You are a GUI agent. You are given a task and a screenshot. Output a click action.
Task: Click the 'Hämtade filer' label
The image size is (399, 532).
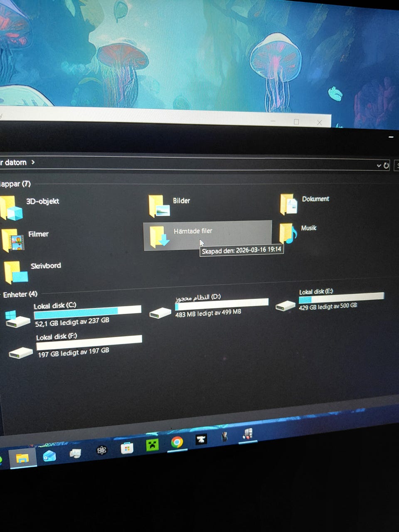[x=193, y=231]
